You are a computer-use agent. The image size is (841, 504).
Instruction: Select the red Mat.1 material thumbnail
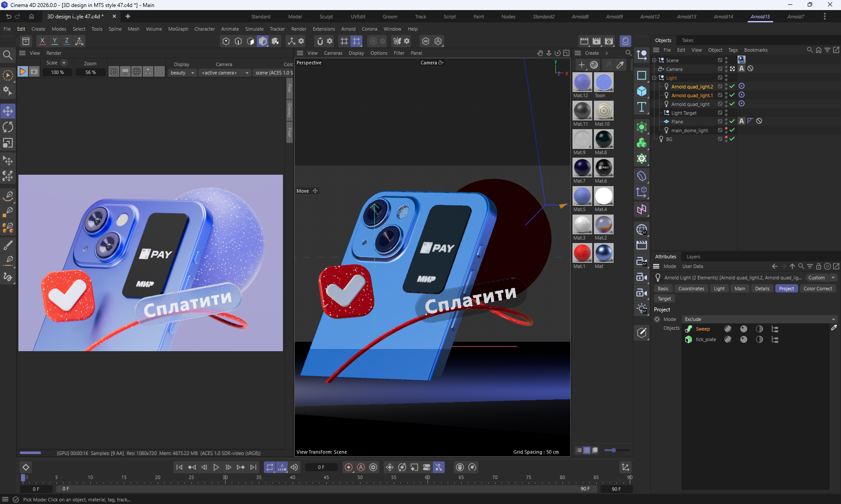pos(582,253)
